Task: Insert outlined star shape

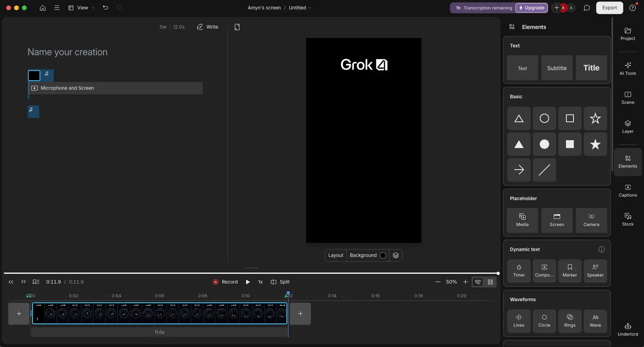Action: 595,118
